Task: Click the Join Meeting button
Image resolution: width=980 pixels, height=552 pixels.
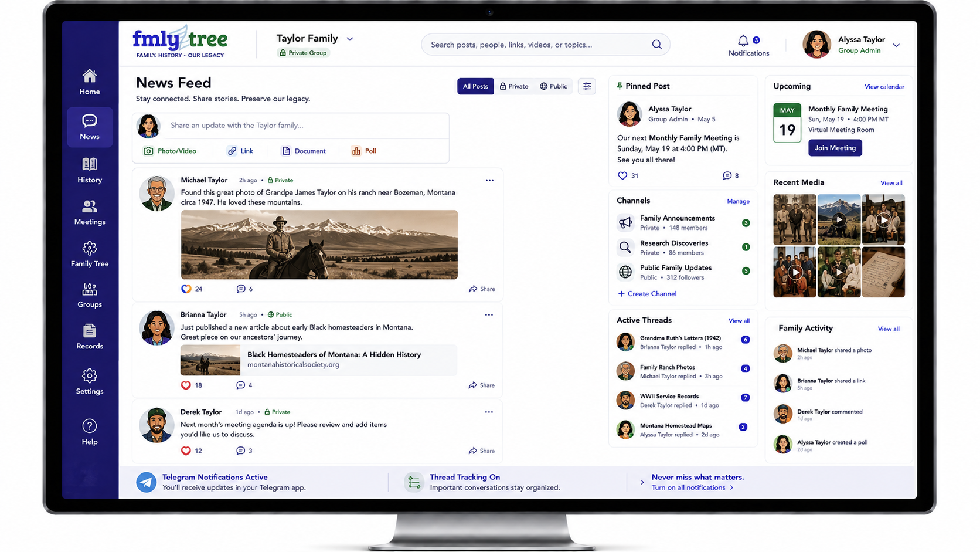Action: tap(835, 148)
